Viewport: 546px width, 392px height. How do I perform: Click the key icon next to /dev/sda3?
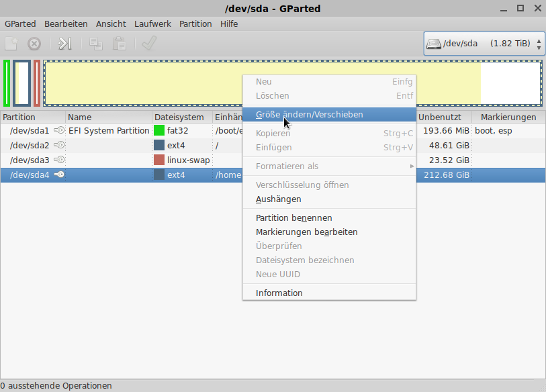[59, 160]
